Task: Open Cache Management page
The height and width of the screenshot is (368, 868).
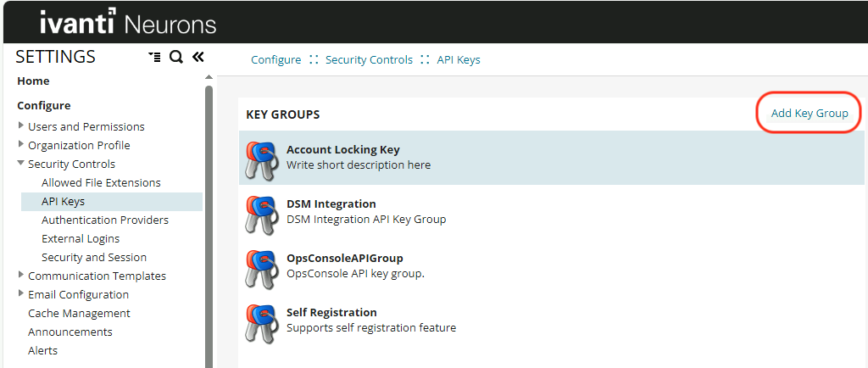Action: 79,313
